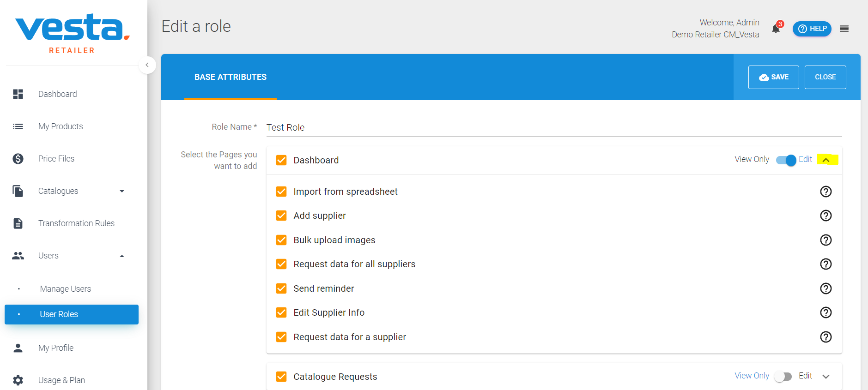868x390 pixels.
Task: Uncheck Import from spreadsheet checkbox
Action: coord(281,192)
